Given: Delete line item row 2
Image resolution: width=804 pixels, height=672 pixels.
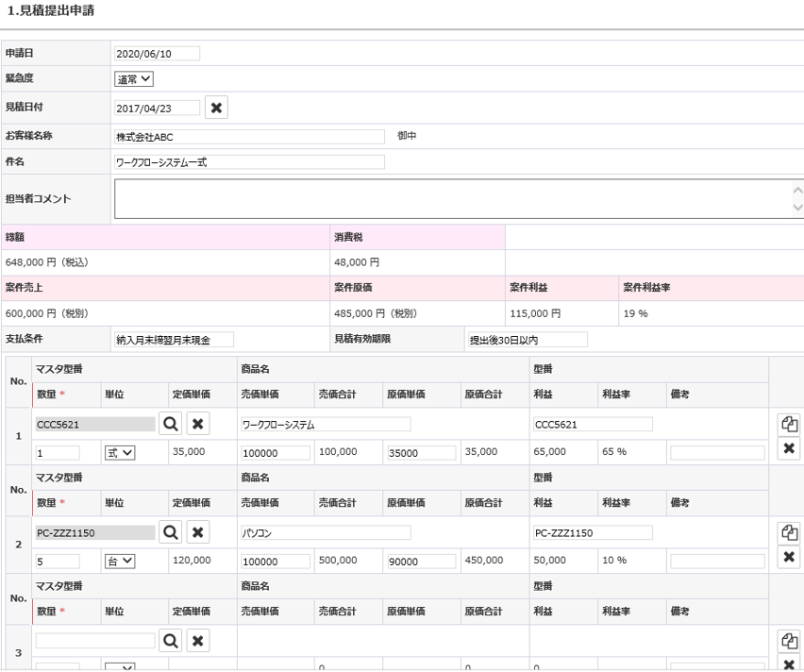Looking at the screenshot, I should [x=788, y=557].
